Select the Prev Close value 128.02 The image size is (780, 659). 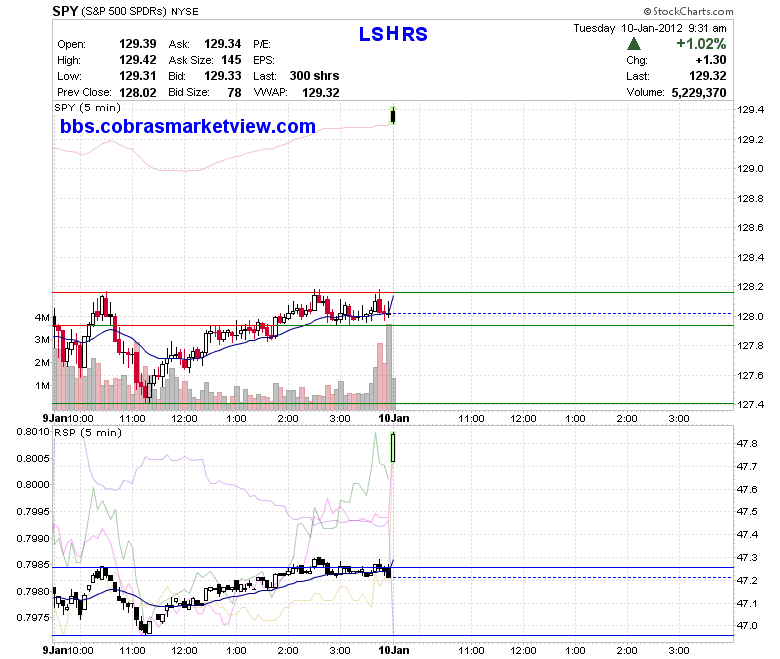[138, 93]
